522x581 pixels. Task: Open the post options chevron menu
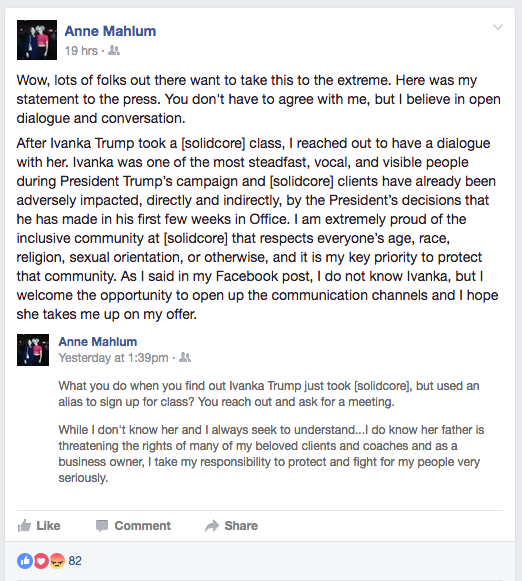[x=498, y=27]
